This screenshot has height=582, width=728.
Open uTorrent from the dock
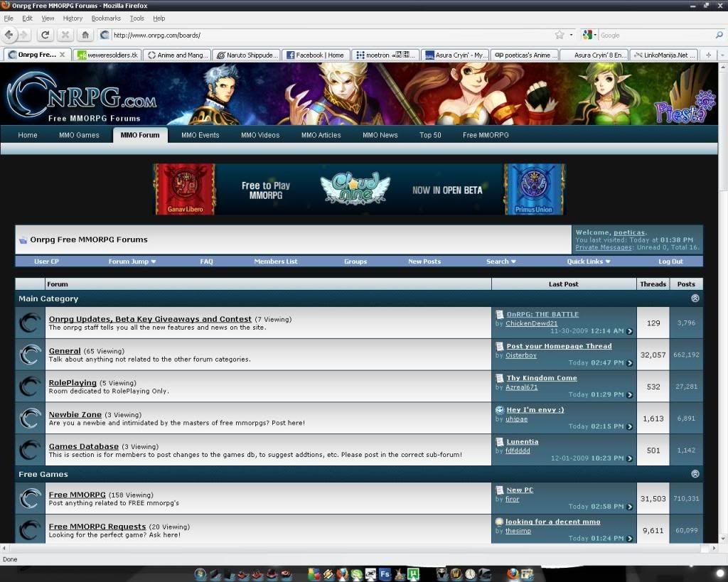pyautogui.click(x=413, y=573)
